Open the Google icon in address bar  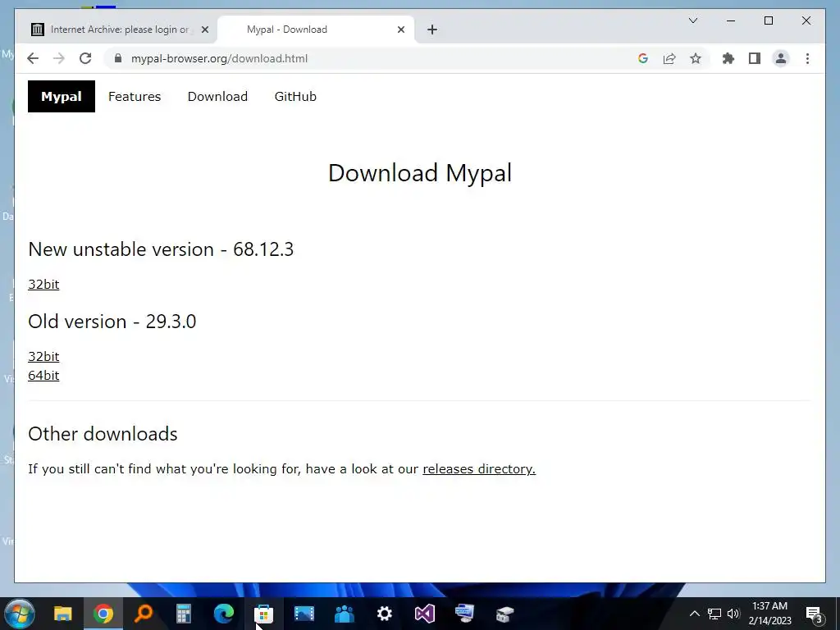pyautogui.click(x=643, y=58)
